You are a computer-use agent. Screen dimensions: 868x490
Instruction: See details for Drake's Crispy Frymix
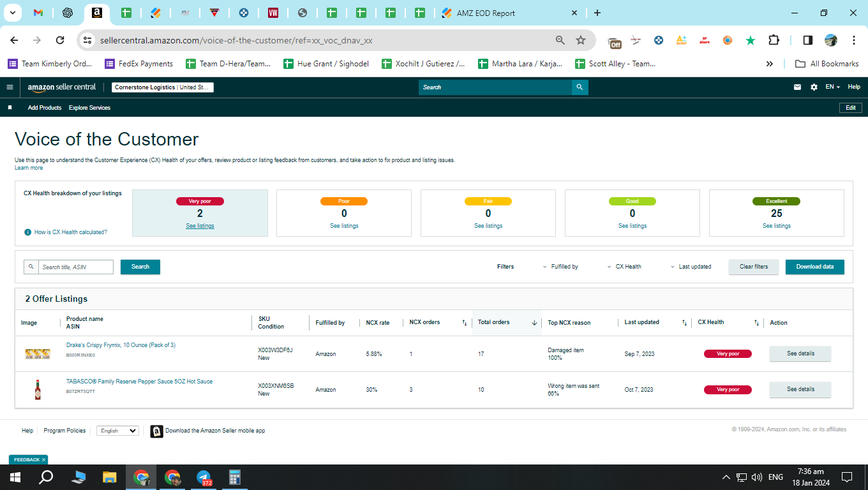800,353
